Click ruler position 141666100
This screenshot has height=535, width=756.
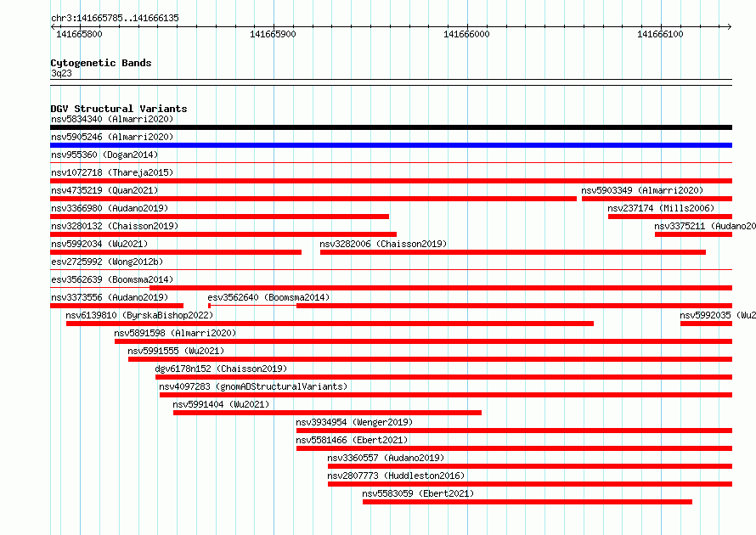click(x=660, y=34)
